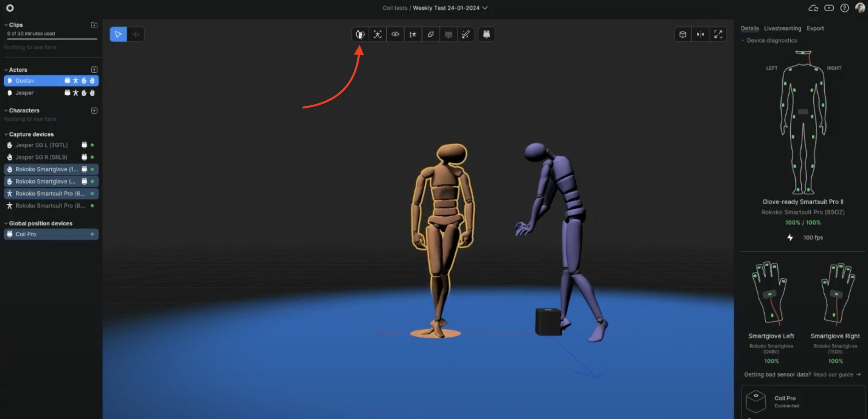Click the calibrate actor toolbar icon
868x419 pixels.
(360, 34)
